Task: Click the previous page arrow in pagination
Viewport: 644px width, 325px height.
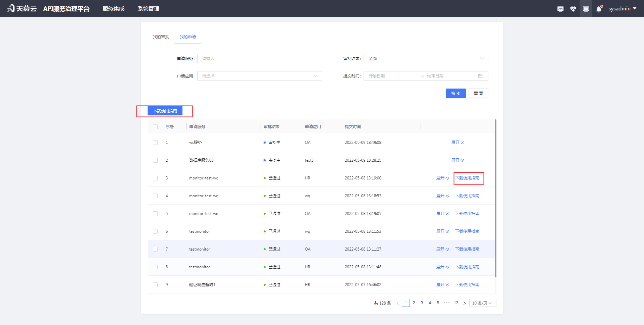Action: coord(398,303)
